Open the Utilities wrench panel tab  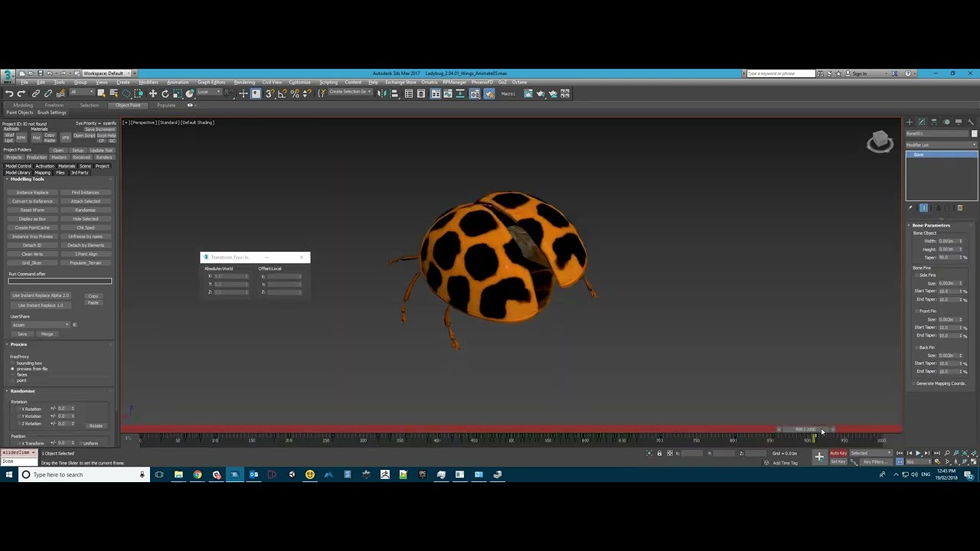971,122
